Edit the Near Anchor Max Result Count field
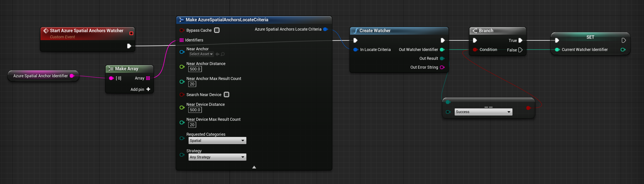 192,84
